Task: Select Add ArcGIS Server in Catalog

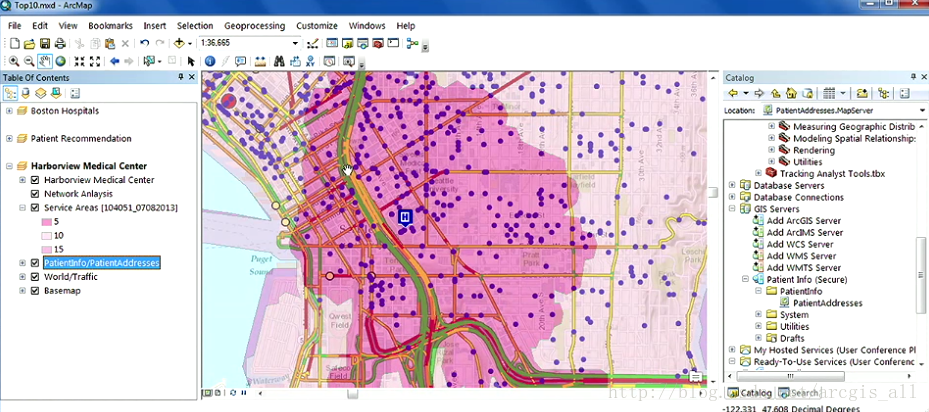Action: click(x=802, y=220)
